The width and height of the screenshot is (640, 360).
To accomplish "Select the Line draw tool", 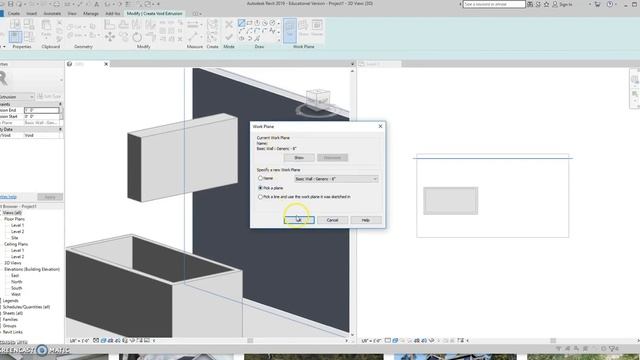I will click(x=242, y=23).
